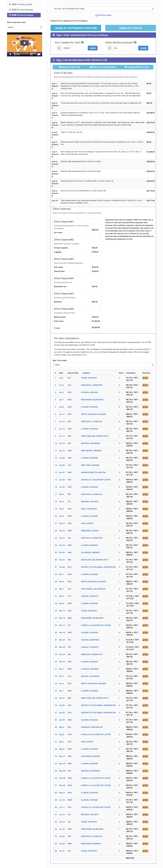The height and width of the screenshot is (868, 163).
Task: Open the Tax year expense entry dropdown
Action: point(103,9)
